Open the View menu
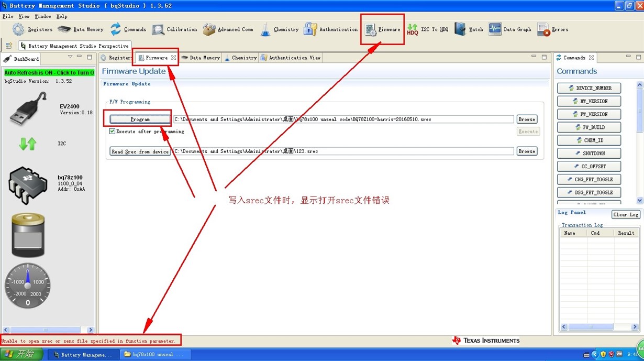Viewport: 644px width, 361px height. tap(24, 16)
